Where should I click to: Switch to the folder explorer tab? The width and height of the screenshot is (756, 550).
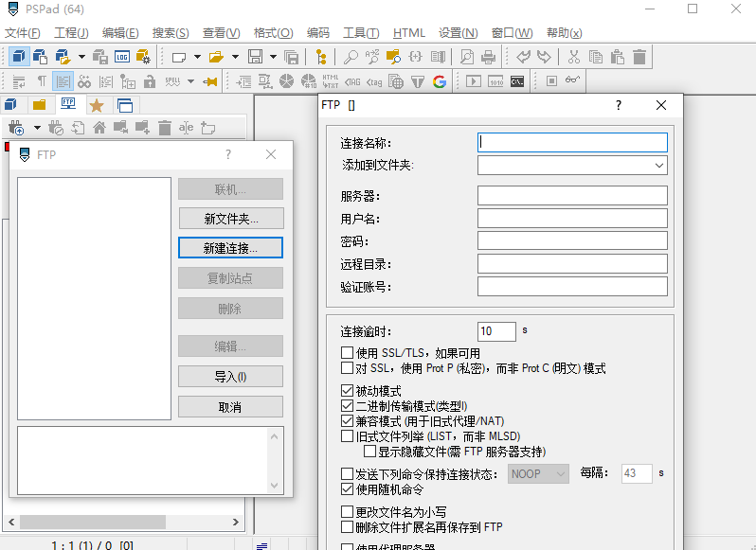click(x=39, y=105)
